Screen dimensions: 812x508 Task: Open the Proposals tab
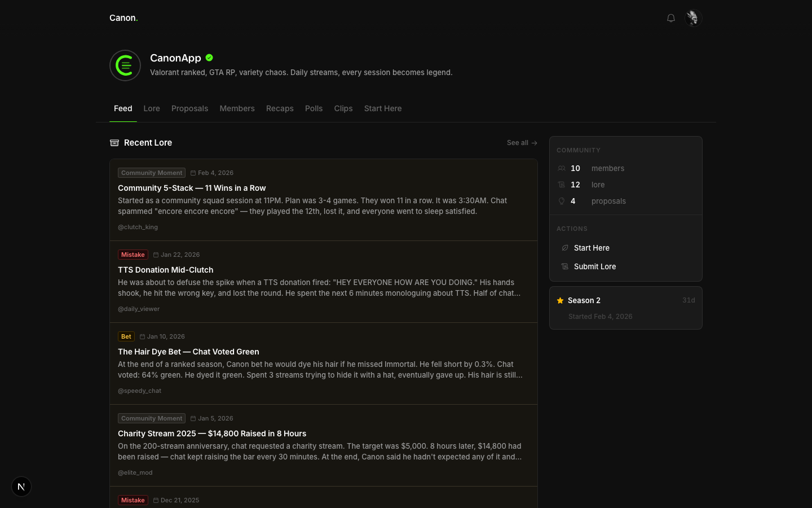click(x=189, y=108)
